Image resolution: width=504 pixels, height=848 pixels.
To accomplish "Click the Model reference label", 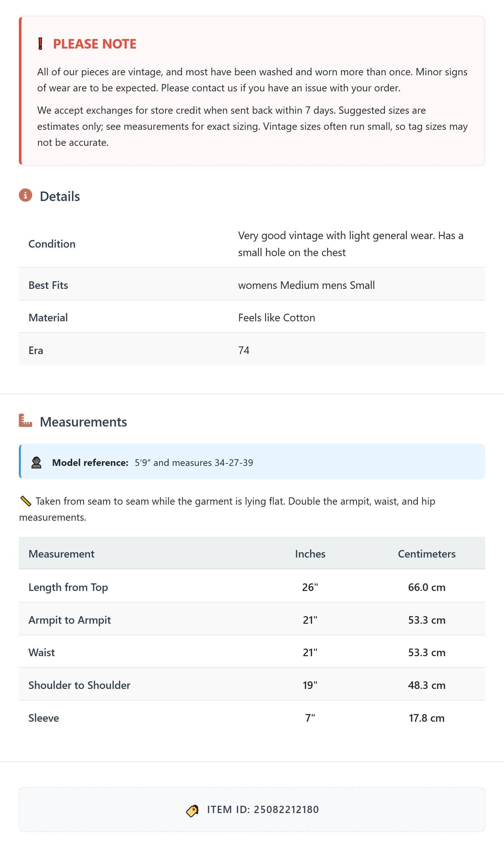I will click(x=90, y=463).
